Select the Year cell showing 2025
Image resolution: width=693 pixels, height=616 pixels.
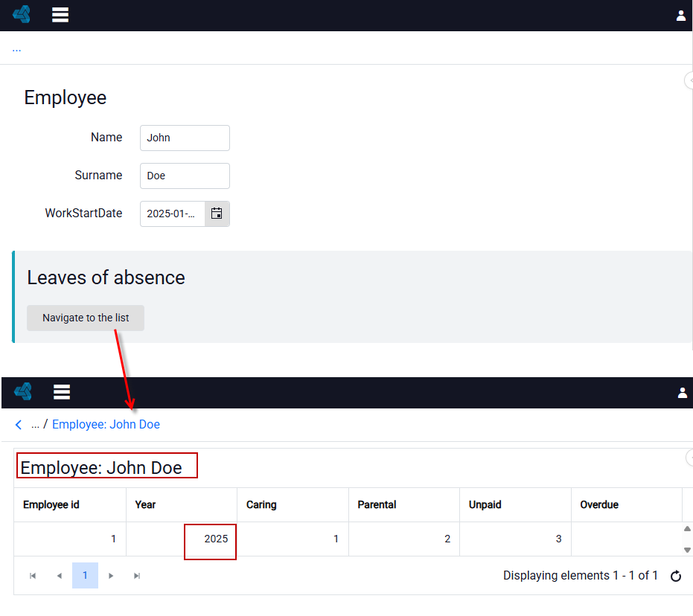click(182, 539)
